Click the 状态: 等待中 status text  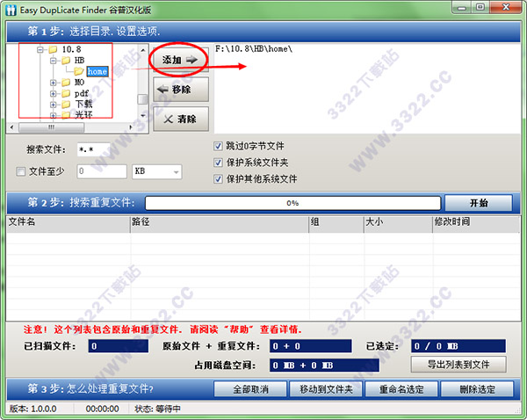tap(157, 409)
